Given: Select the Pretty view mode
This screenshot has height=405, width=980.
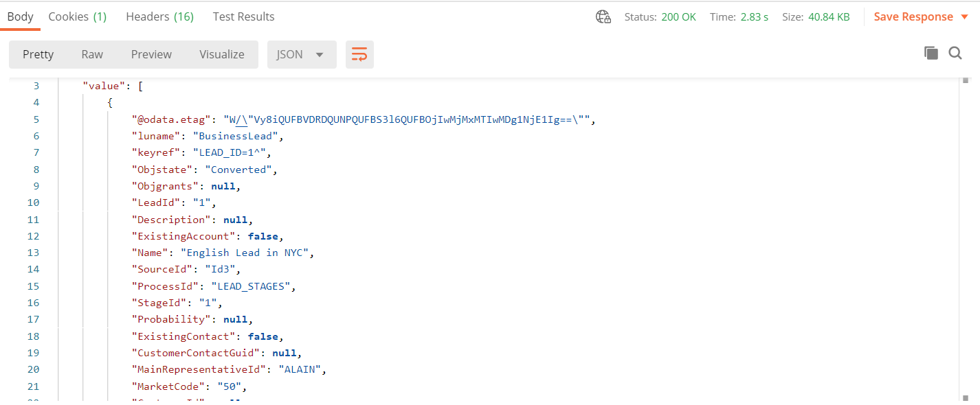Looking at the screenshot, I should (38, 54).
